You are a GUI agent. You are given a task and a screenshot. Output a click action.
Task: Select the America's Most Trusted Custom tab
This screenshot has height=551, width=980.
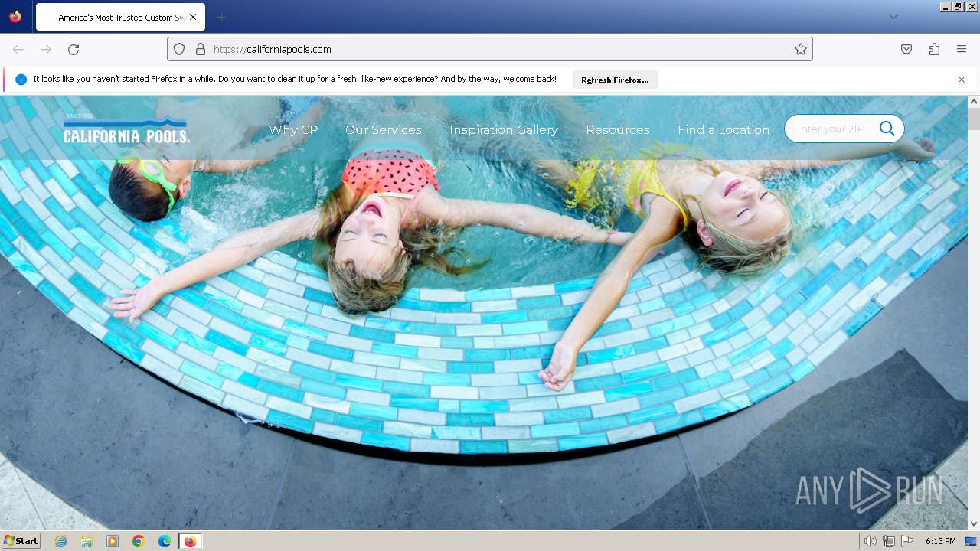pyautogui.click(x=119, y=17)
